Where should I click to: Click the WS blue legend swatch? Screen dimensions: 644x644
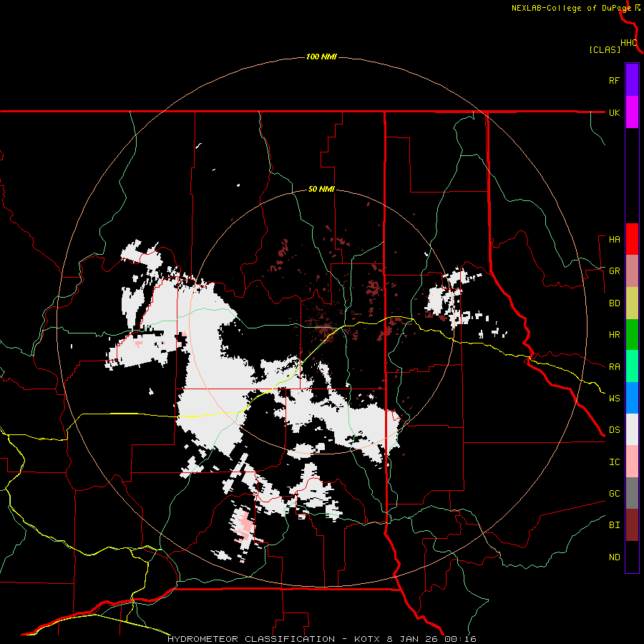click(632, 398)
